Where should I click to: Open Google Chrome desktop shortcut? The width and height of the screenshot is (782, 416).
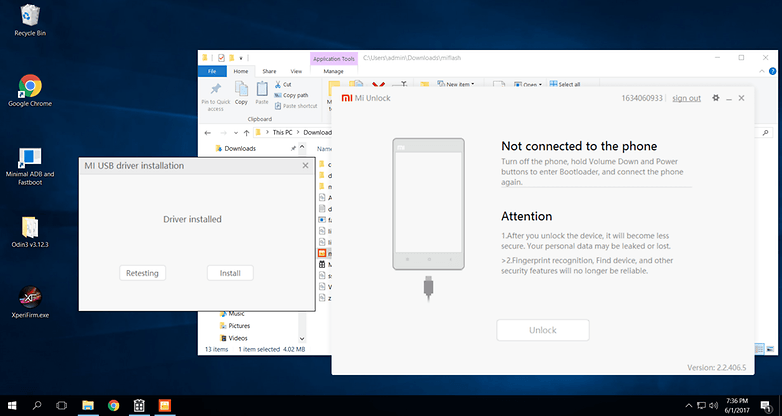[30, 91]
